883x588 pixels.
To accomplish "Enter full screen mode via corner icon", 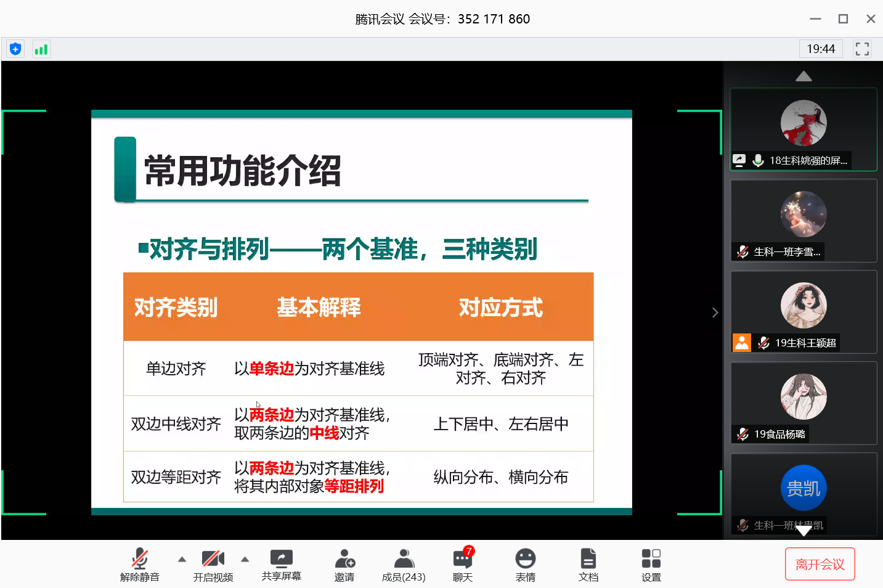I will (x=862, y=49).
